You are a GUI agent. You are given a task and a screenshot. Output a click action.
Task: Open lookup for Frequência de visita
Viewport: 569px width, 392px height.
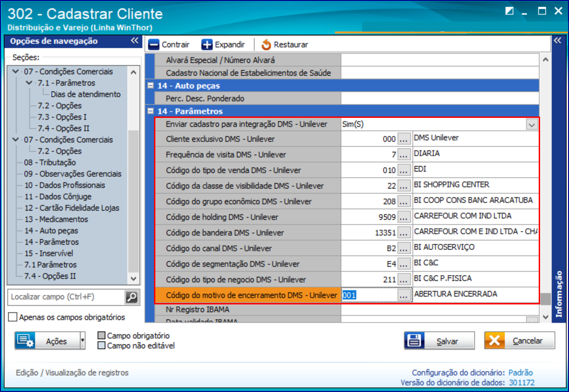[404, 155]
